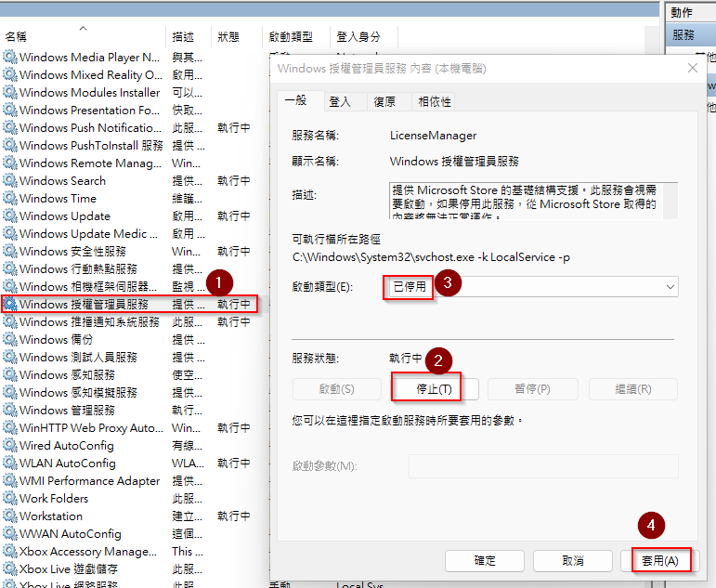
Task: Click gear icon for Windows Media Player N...
Action: pyautogui.click(x=9, y=57)
